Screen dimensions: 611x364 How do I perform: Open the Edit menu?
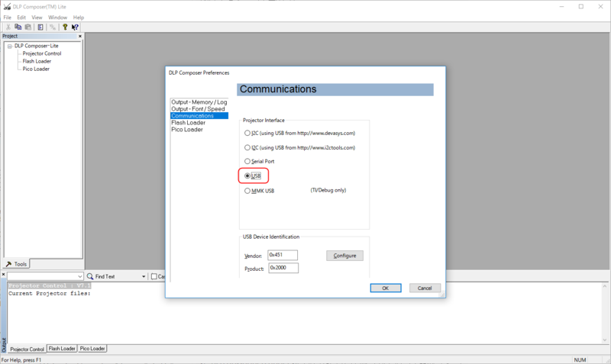point(21,18)
